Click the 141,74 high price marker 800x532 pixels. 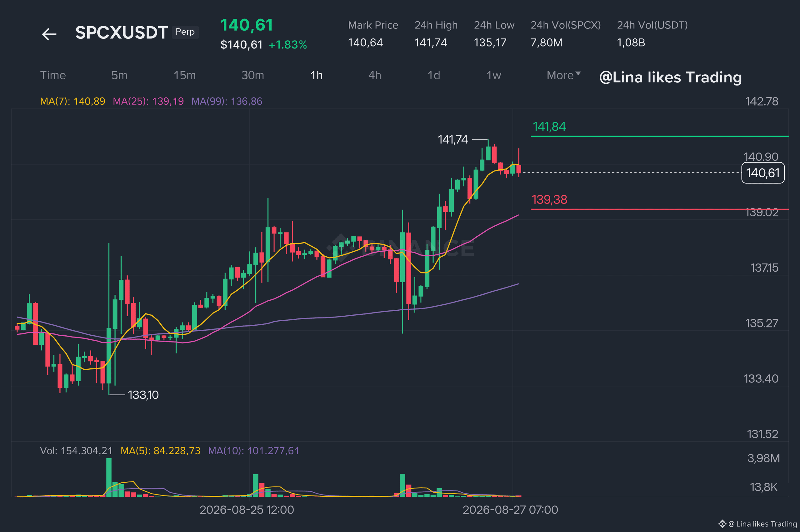point(453,140)
